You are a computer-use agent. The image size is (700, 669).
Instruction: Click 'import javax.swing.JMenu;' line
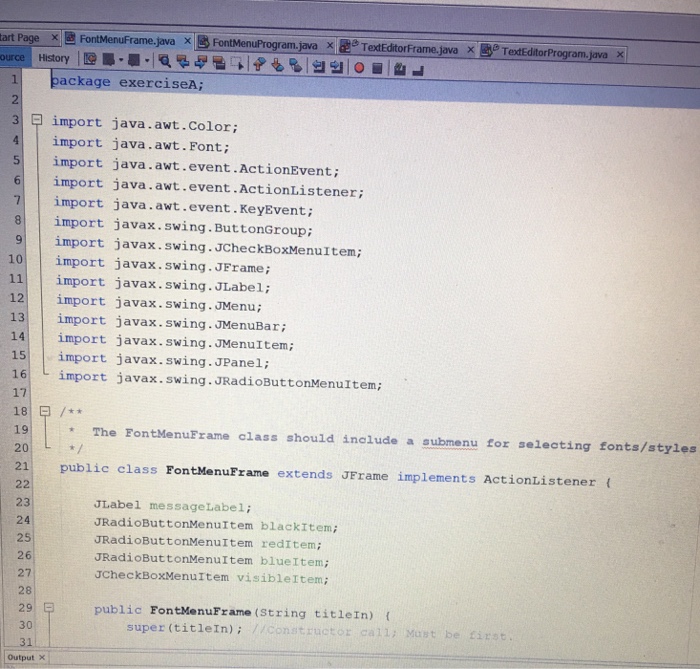click(159, 303)
